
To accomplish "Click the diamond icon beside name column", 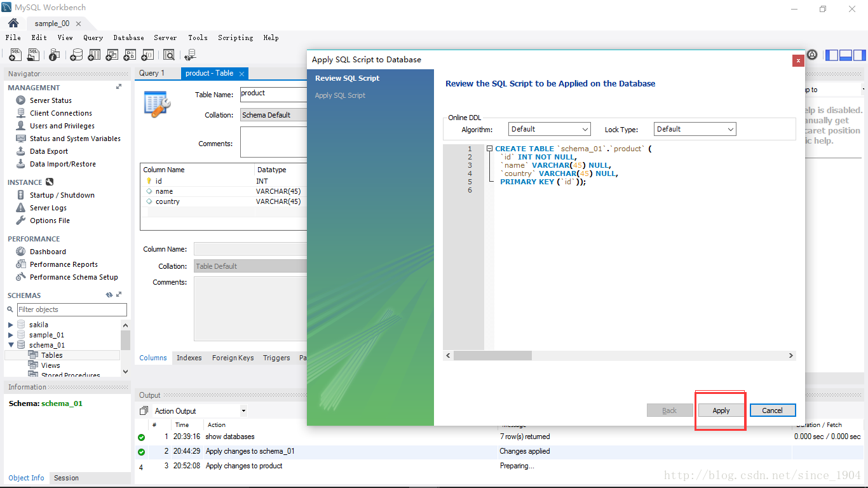I will [x=149, y=191].
